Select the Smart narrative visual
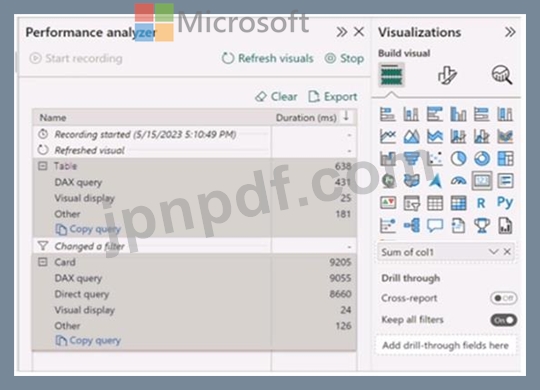This screenshot has height=390, width=540. (458, 226)
